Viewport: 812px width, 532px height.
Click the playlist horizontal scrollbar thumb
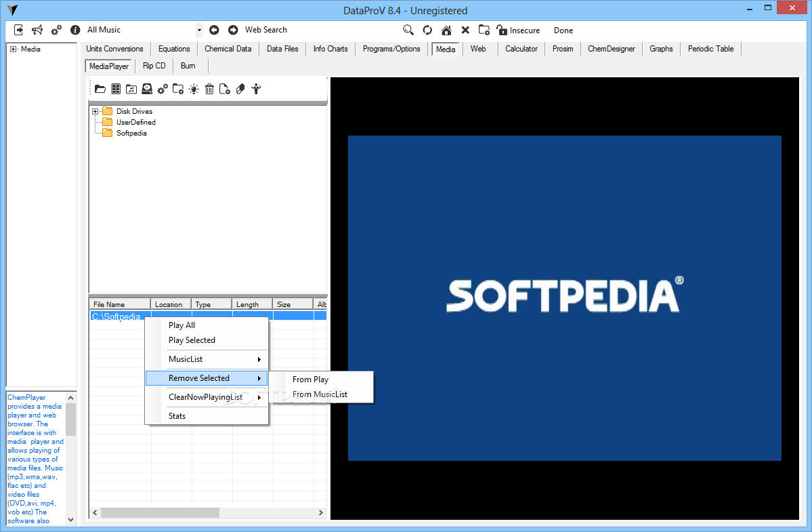click(160, 513)
